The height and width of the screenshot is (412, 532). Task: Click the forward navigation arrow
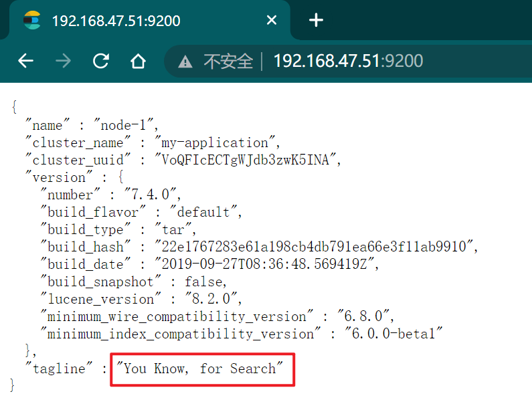(63, 62)
